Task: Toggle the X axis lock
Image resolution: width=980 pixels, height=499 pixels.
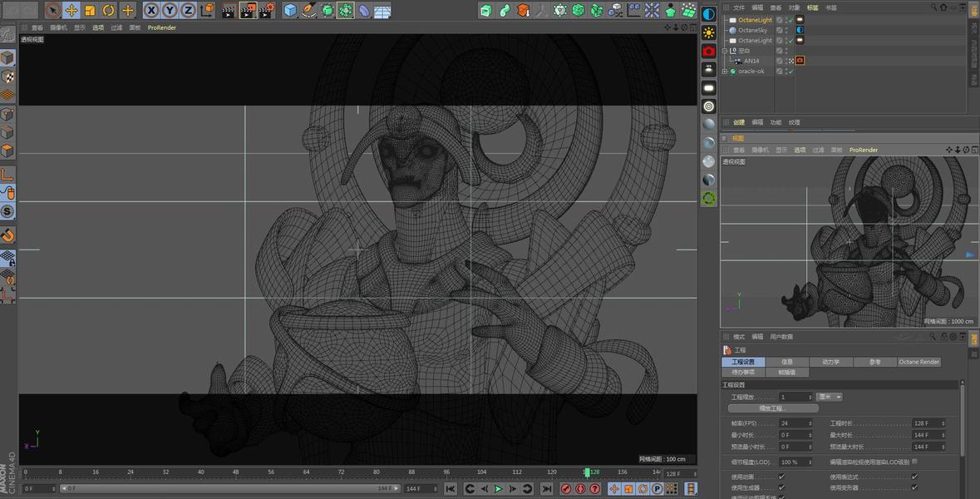Action: click(x=151, y=10)
